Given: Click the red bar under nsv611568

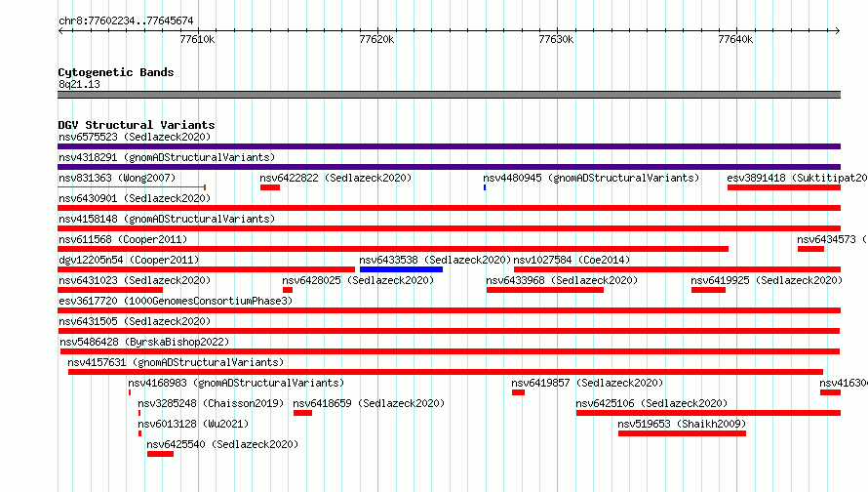Looking at the screenshot, I should [x=393, y=249].
